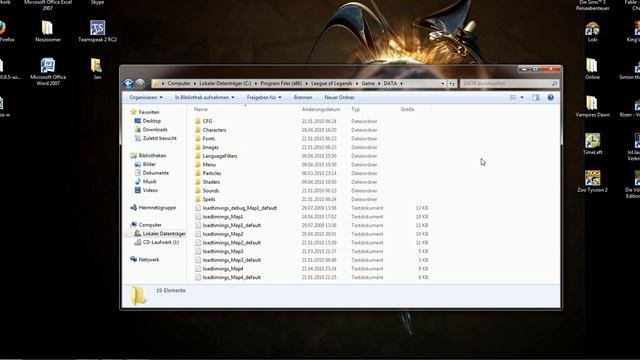Viewport: 640px width, 360px height.
Task: Select the Menu folder icon
Action: [198, 164]
